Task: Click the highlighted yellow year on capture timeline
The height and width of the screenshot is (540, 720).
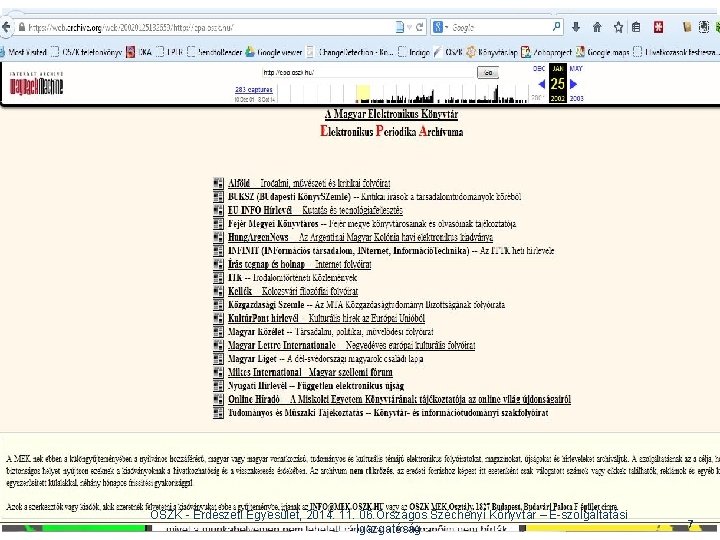Action: 363,93
